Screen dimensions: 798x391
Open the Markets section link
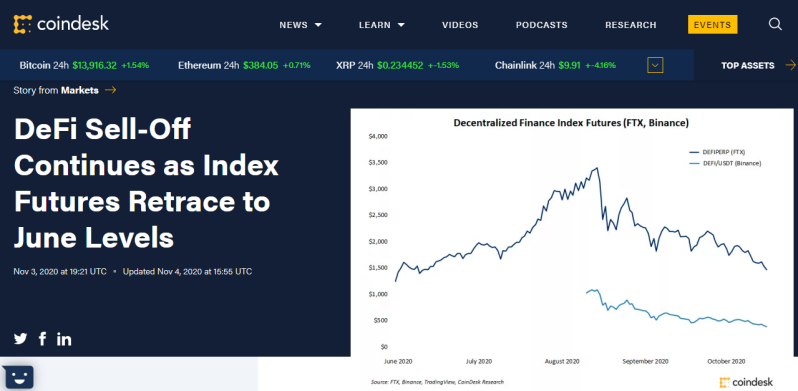click(79, 90)
